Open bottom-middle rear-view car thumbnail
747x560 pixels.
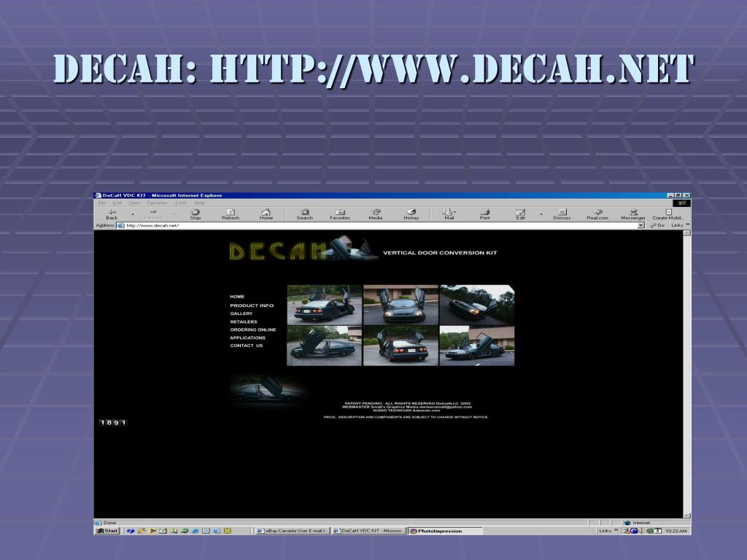[x=400, y=346]
